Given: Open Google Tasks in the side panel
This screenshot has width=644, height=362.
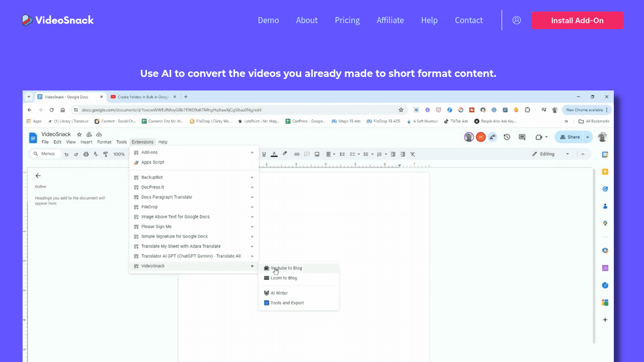Looking at the screenshot, I should (x=605, y=189).
